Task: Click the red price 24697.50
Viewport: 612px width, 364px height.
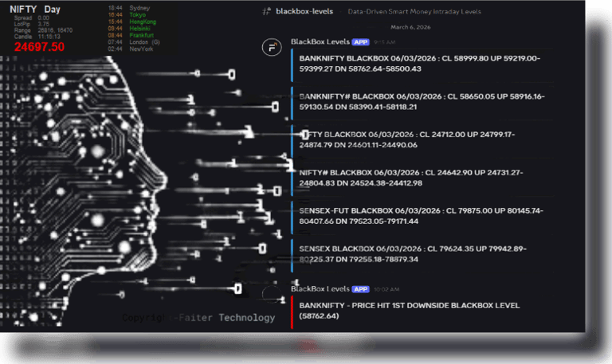Action: point(39,47)
